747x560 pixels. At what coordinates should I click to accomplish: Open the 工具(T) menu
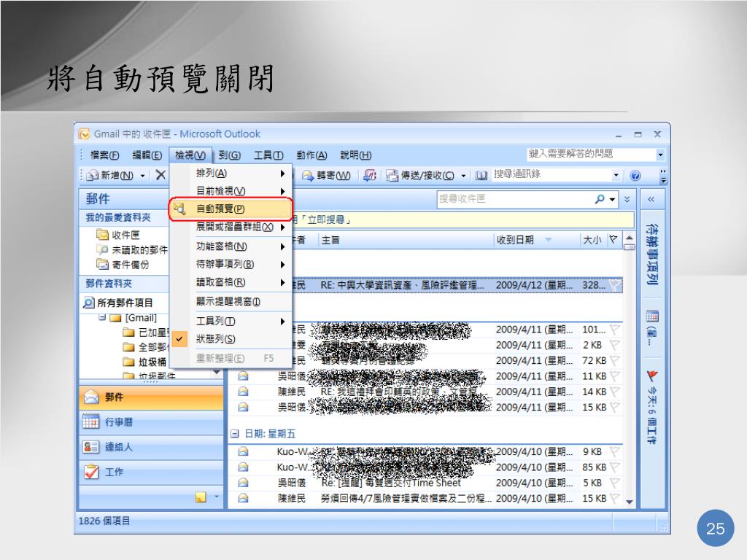click(268, 155)
